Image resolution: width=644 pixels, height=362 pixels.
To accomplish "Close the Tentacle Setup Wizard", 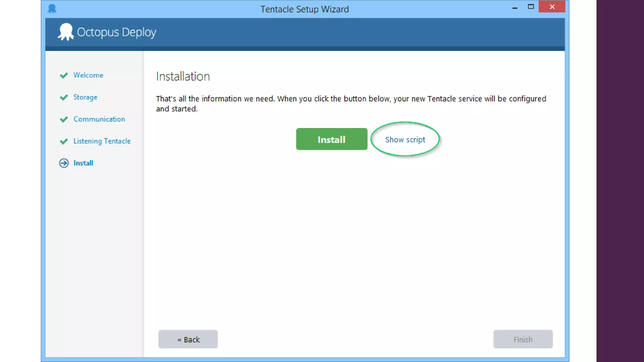I will pos(552,7).
